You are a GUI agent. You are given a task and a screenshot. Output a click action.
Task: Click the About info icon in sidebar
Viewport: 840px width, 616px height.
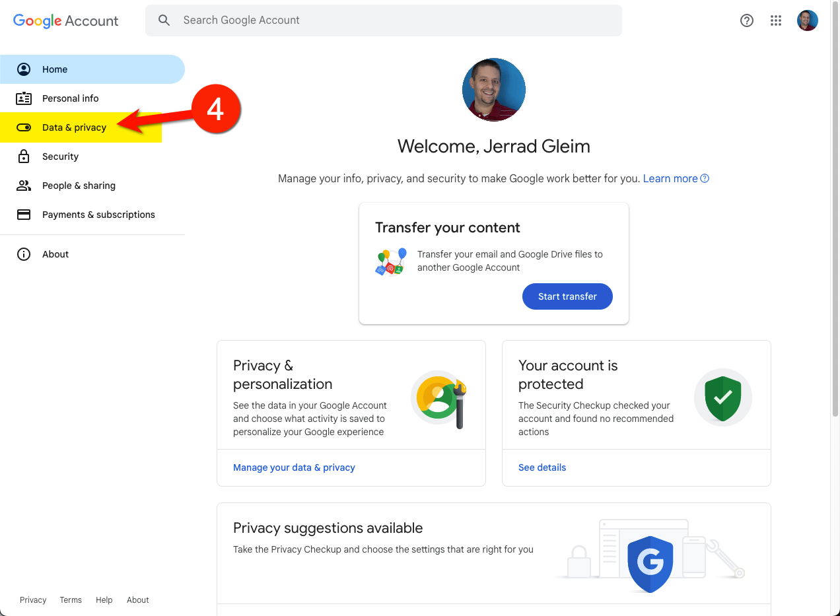pos(24,254)
